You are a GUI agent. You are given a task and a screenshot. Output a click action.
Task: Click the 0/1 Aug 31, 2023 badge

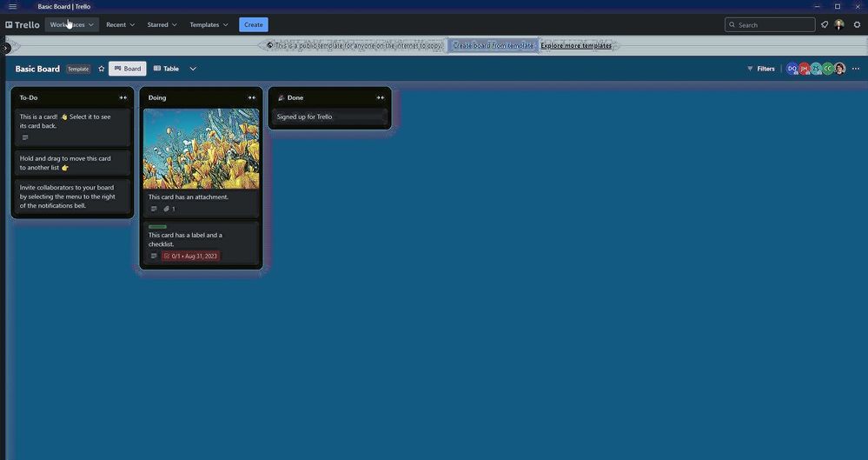[x=190, y=256]
